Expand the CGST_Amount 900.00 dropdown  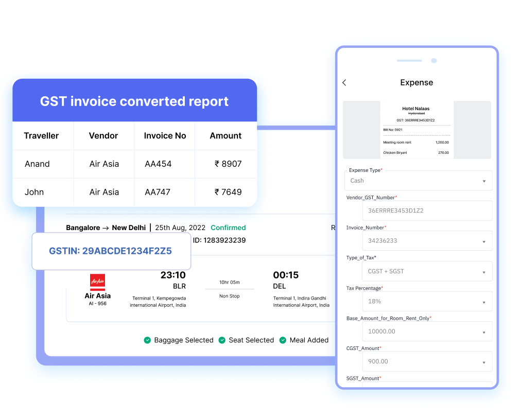click(x=418, y=361)
